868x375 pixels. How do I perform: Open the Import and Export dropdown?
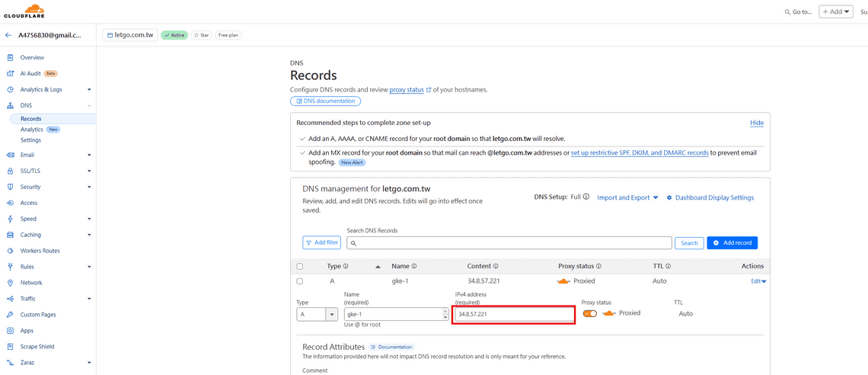coord(627,197)
